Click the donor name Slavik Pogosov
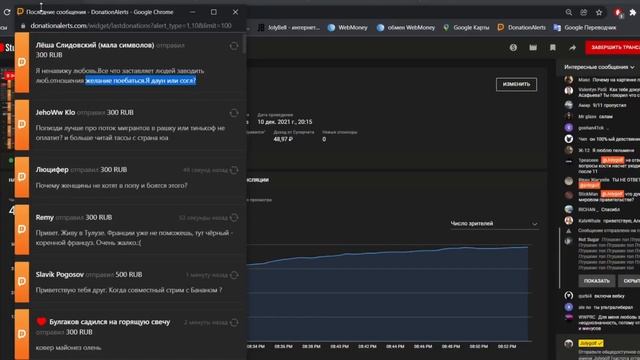The image size is (640, 360). tap(60, 274)
